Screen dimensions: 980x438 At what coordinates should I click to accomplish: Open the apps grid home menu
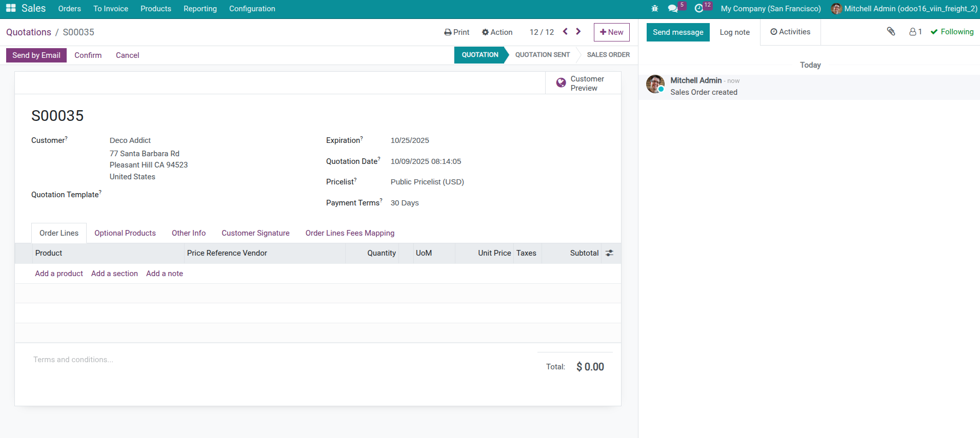pyautogui.click(x=11, y=9)
